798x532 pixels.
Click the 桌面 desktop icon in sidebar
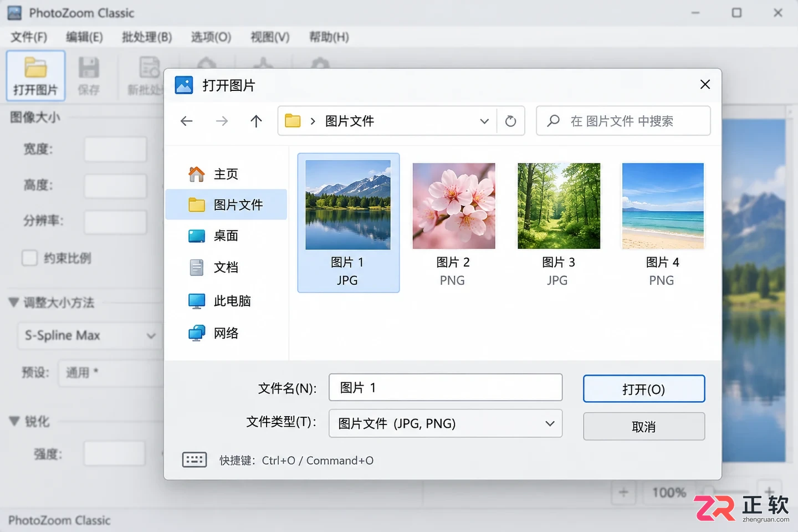point(197,236)
